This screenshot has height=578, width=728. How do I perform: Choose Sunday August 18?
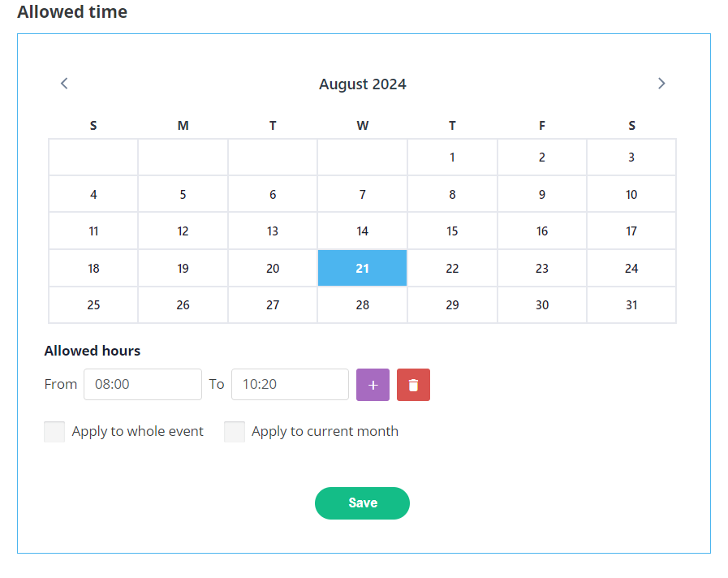click(x=93, y=268)
